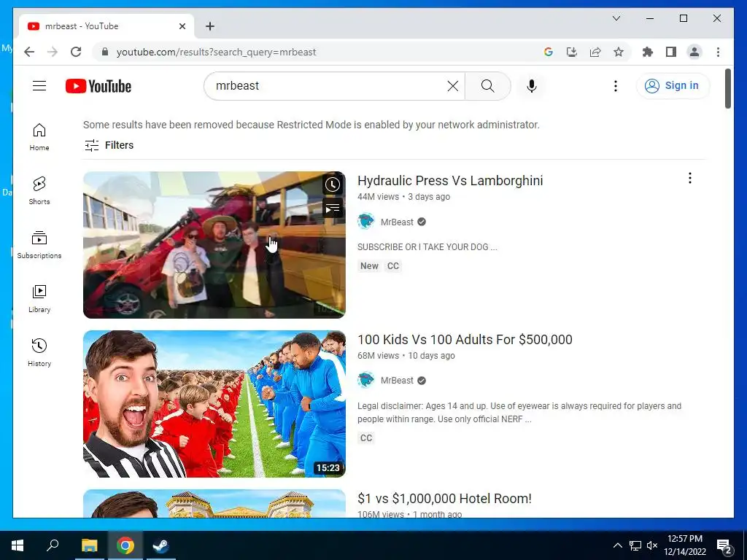Click the Chrome address bar URL
The height and width of the screenshot is (560, 747).
(x=216, y=52)
